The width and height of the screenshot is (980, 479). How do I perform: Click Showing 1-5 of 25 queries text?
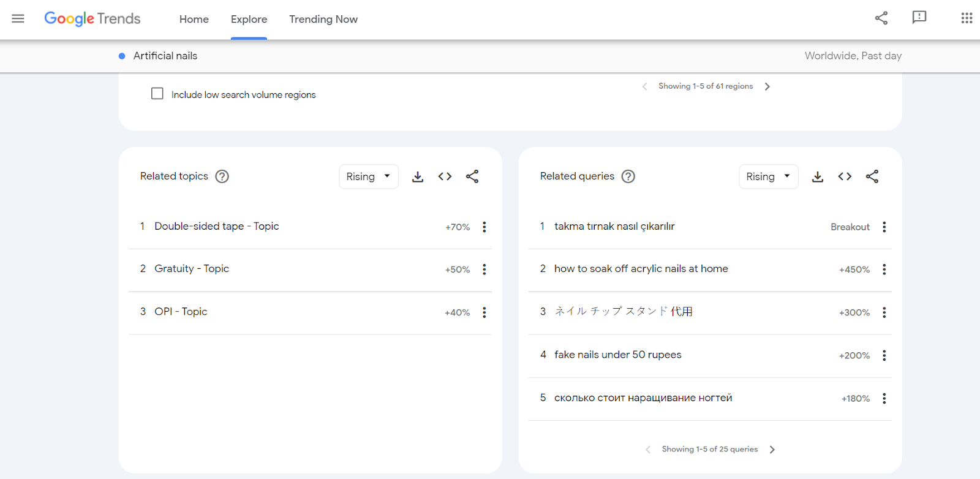[x=710, y=449]
